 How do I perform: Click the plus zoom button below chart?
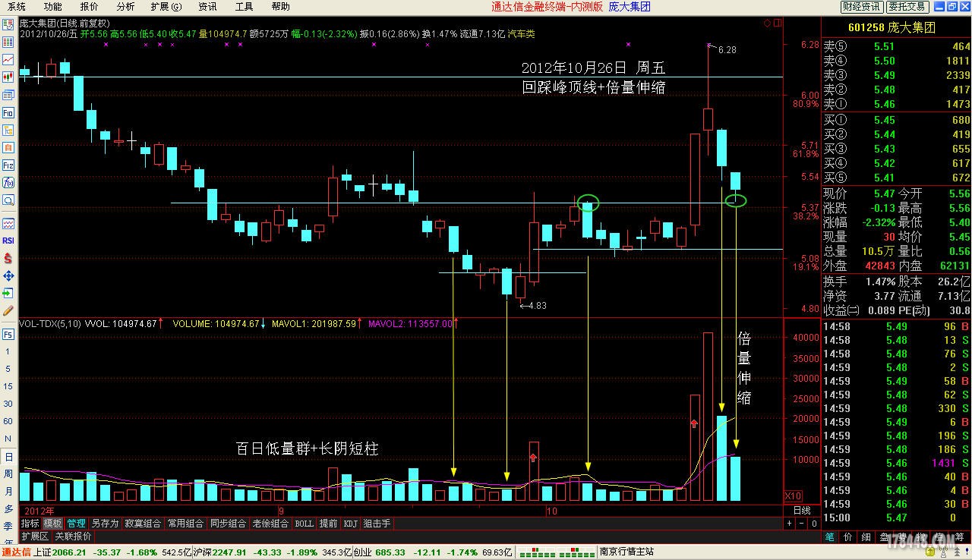coord(790,524)
